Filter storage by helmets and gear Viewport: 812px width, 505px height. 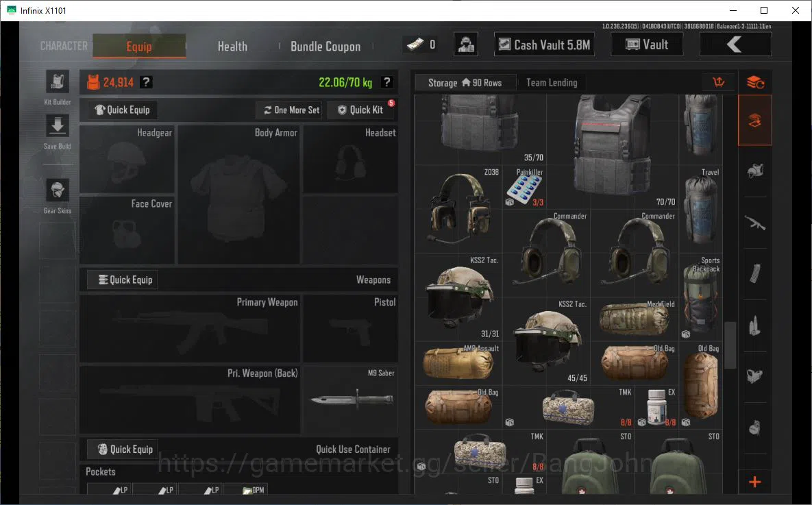click(x=755, y=171)
